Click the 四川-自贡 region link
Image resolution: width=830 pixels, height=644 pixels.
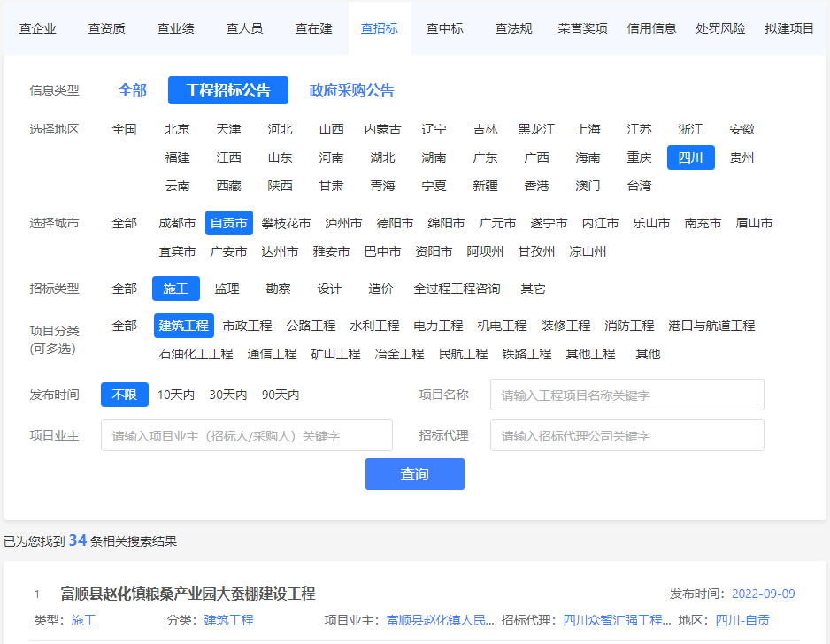(742, 620)
